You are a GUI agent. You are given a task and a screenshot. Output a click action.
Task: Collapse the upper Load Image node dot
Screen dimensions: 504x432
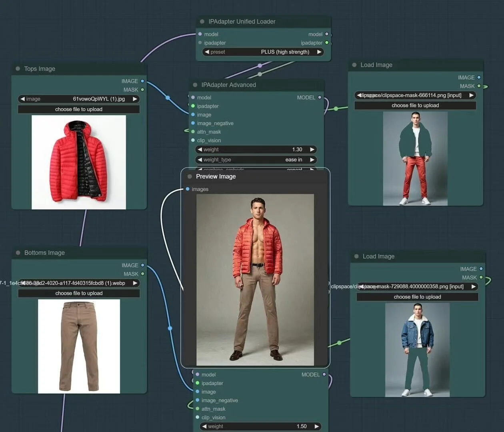[354, 65]
